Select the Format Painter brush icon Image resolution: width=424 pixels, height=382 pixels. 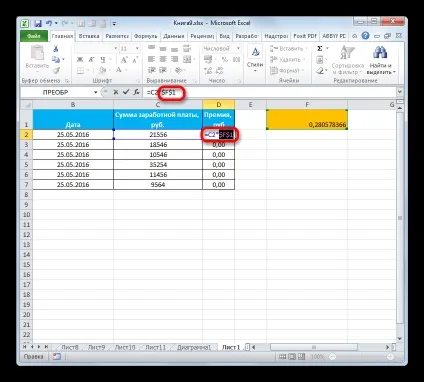pyautogui.click(x=56, y=70)
